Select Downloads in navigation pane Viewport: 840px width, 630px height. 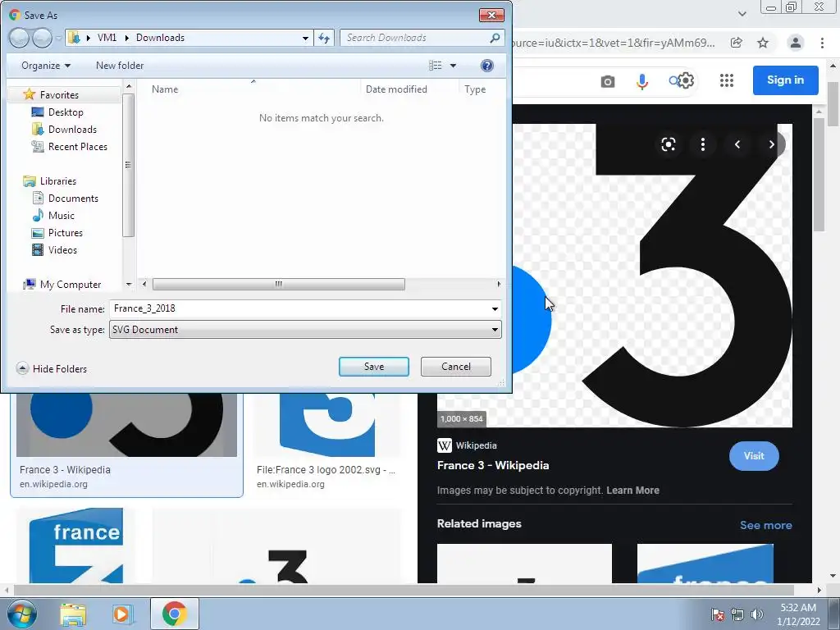tap(72, 129)
